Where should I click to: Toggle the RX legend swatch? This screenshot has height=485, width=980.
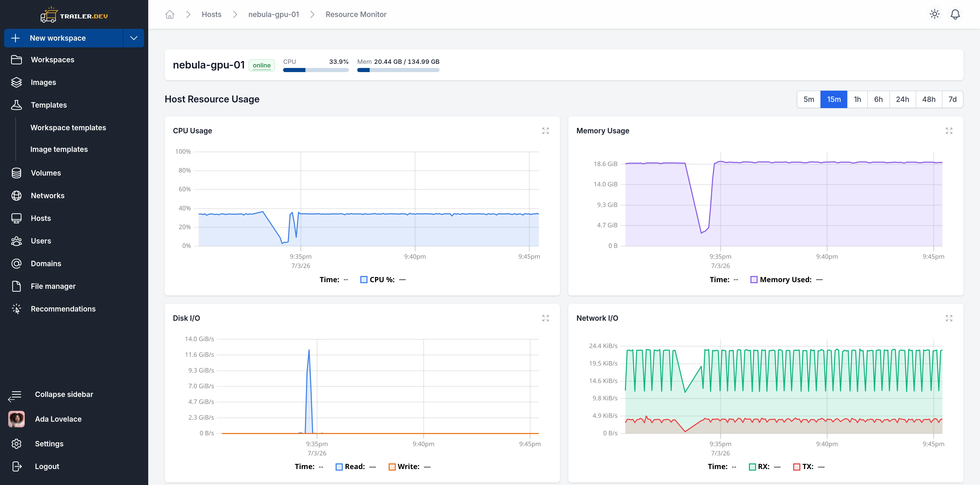pyautogui.click(x=752, y=467)
